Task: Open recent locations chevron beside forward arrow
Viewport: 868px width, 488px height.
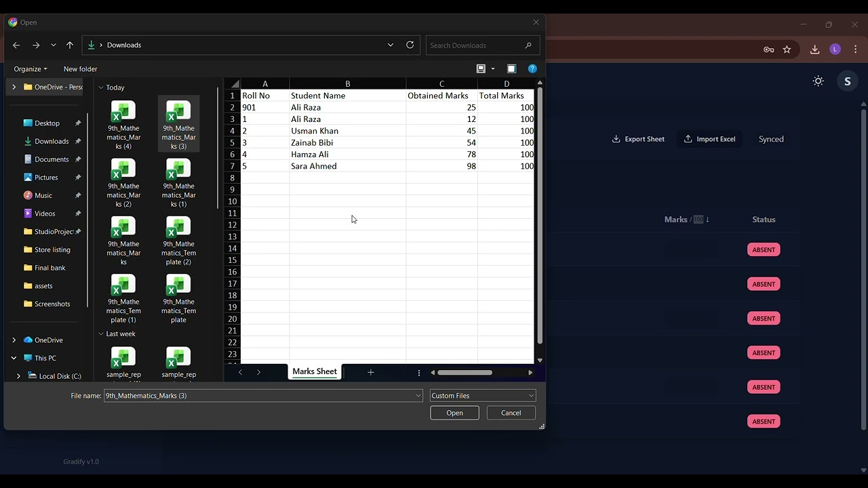Action: click(x=54, y=45)
